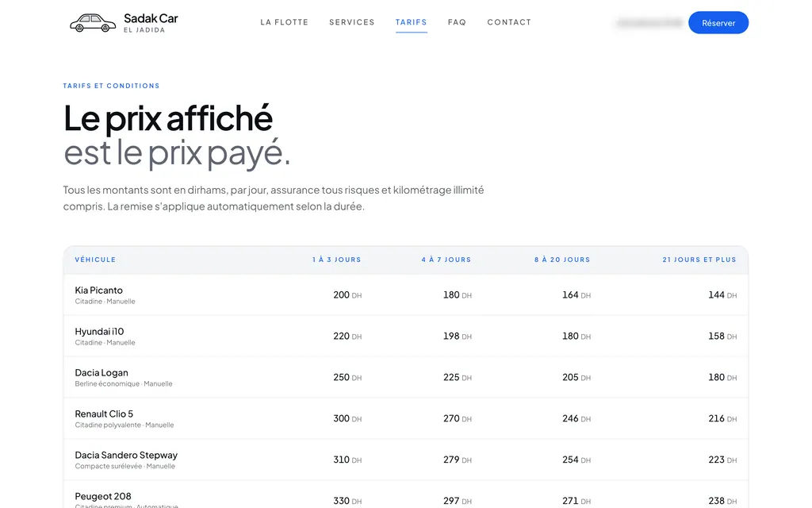This screenshot has height=508, width=812.
Task: Open the Sadak Car El Jadida home link
Action: click(124, 23)
